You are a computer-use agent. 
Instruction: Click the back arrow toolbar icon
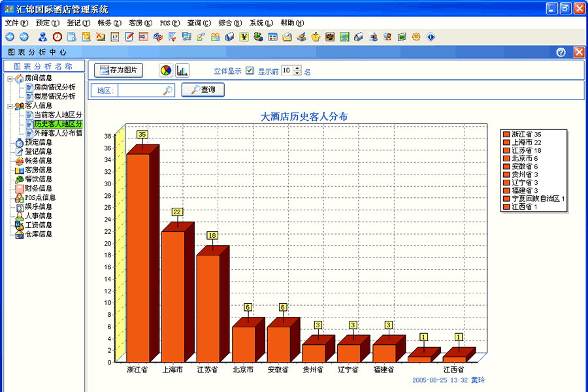tap(10, 37)
